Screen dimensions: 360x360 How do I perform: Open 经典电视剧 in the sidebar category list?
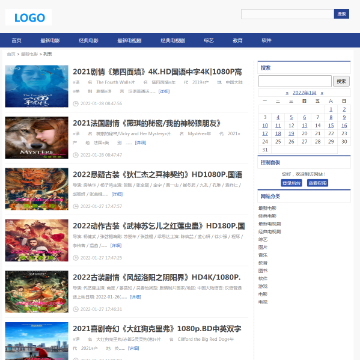point(269,231)
